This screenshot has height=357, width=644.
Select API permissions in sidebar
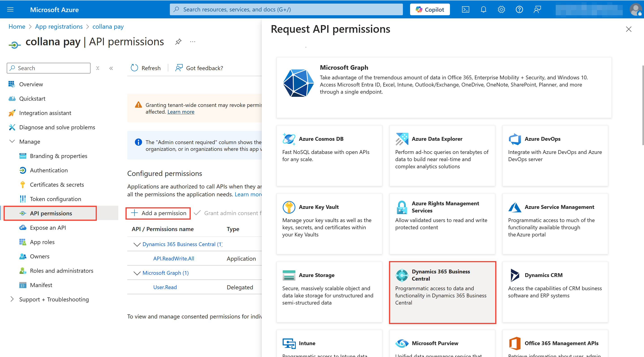coord(51,213)
